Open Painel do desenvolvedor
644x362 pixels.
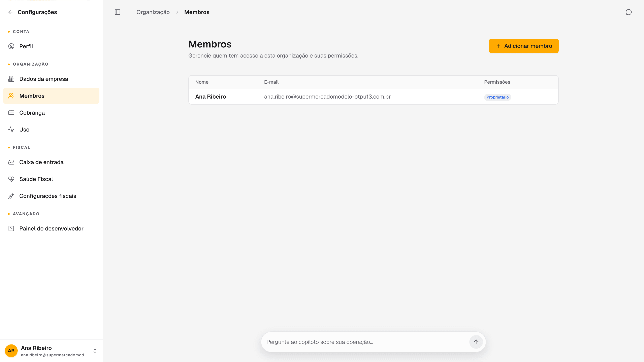pyautogui.click(x=51, y=228)
